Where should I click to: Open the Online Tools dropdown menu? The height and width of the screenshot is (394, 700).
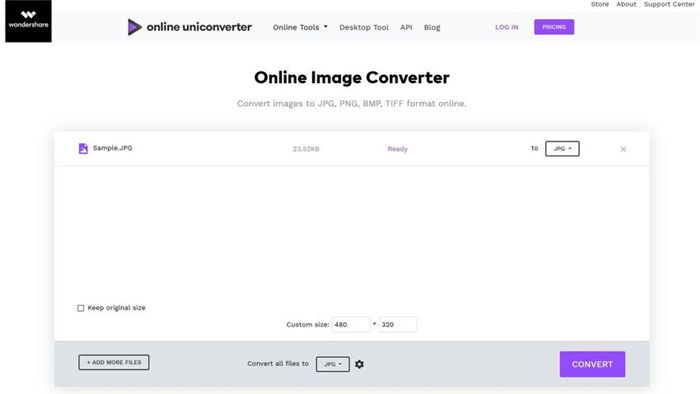[x=300, y=27]
